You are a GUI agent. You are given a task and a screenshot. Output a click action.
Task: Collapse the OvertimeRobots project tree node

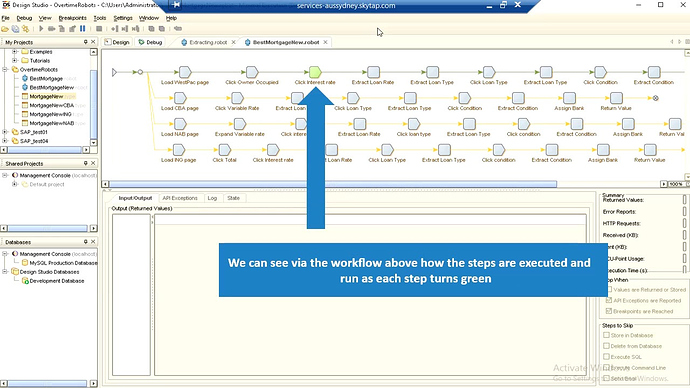point(5,70)
